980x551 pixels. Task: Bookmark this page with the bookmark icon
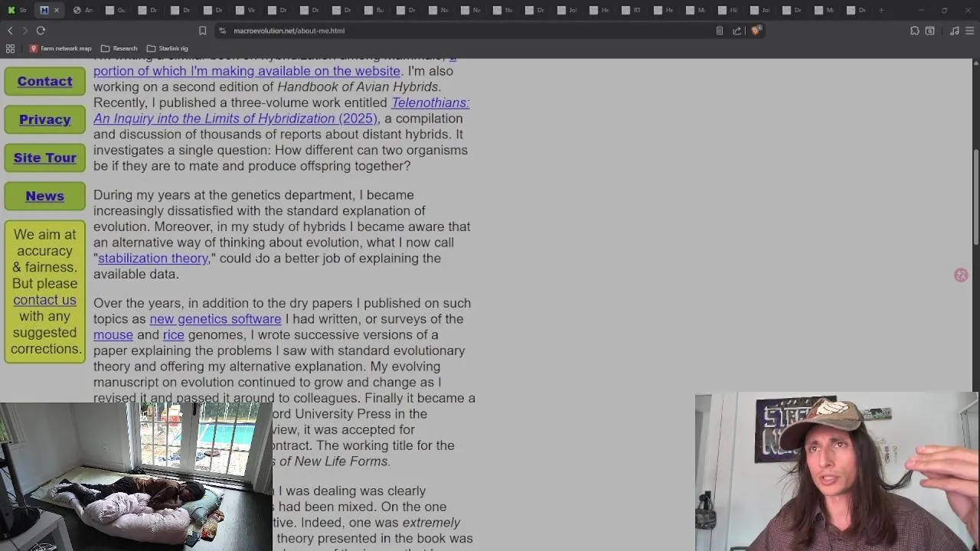(202, 31)
